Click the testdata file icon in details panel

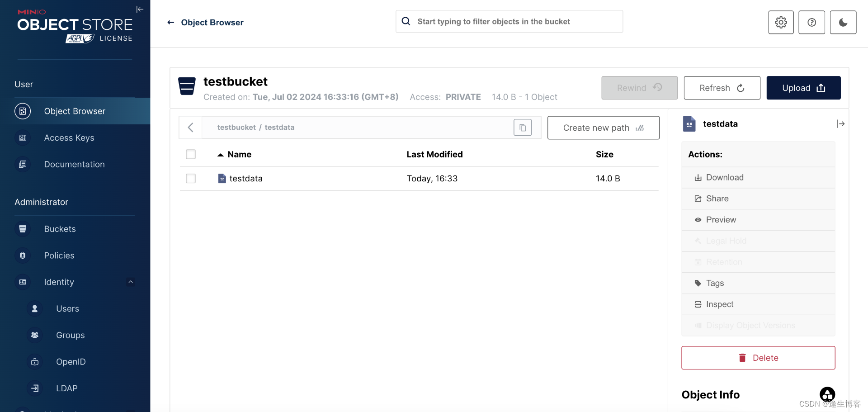(x=689, y=124)
